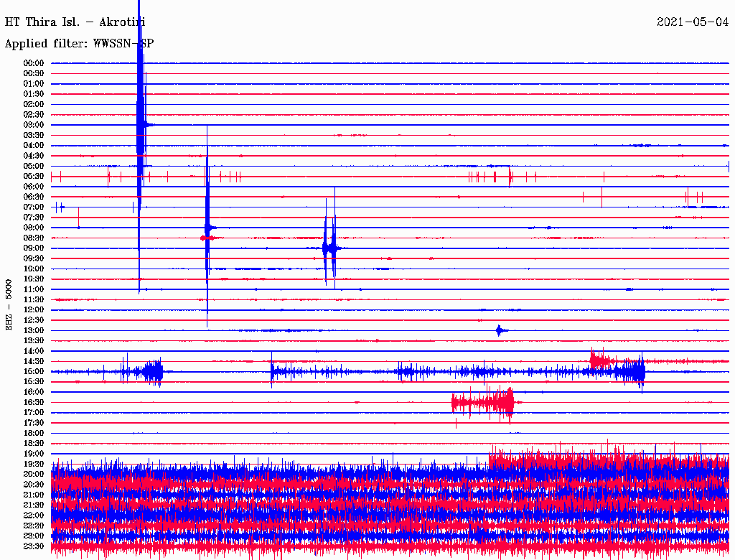Select the 02:30 time label

(x=33, y=115)
